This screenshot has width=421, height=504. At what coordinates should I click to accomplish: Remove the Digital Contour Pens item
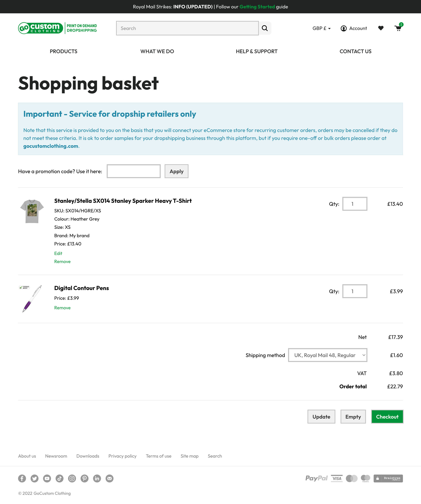pos(62,308)
